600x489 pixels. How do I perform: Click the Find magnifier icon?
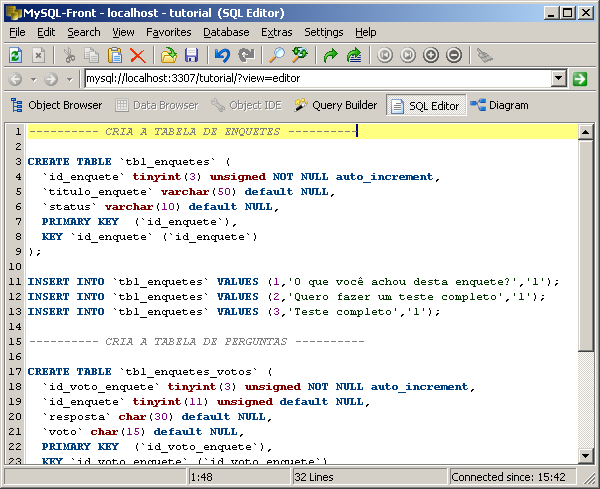tap(277, 55)
